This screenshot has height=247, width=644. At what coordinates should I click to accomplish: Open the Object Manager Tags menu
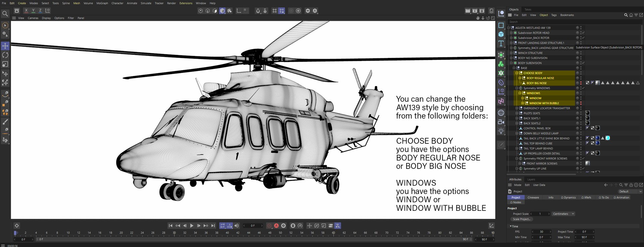point(554,15)
